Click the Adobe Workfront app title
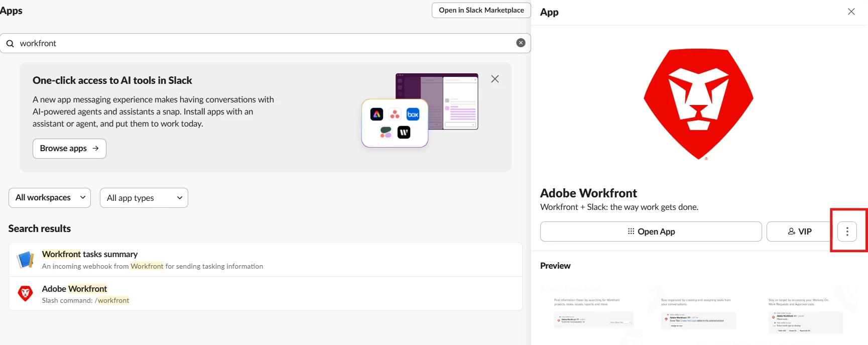Viewport: 868px width, 345px height. tap(588, 193)
